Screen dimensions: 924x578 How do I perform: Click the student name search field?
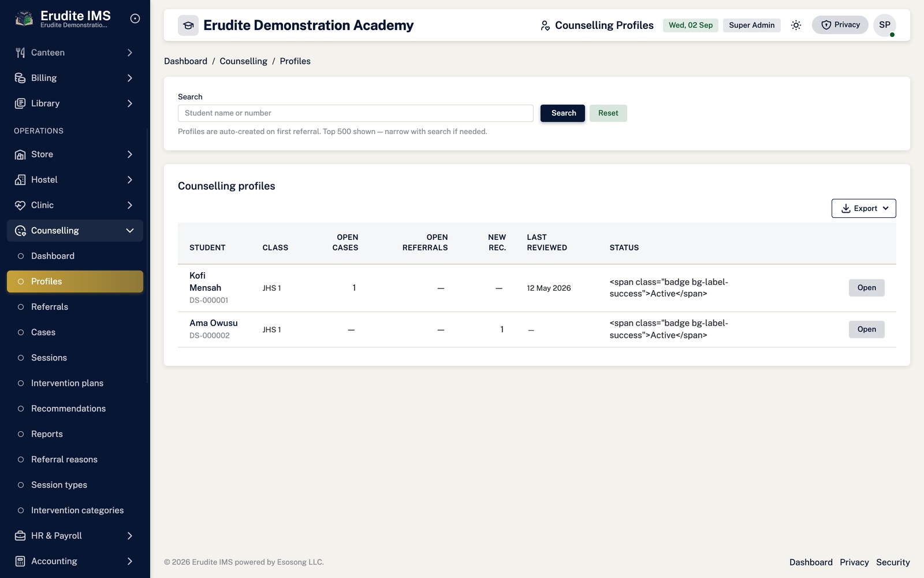coord(356,113)
